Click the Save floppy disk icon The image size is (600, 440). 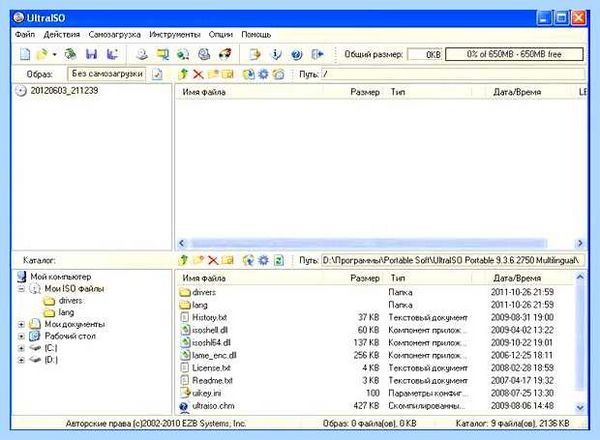pyautogui.click(x=91, y=54)
